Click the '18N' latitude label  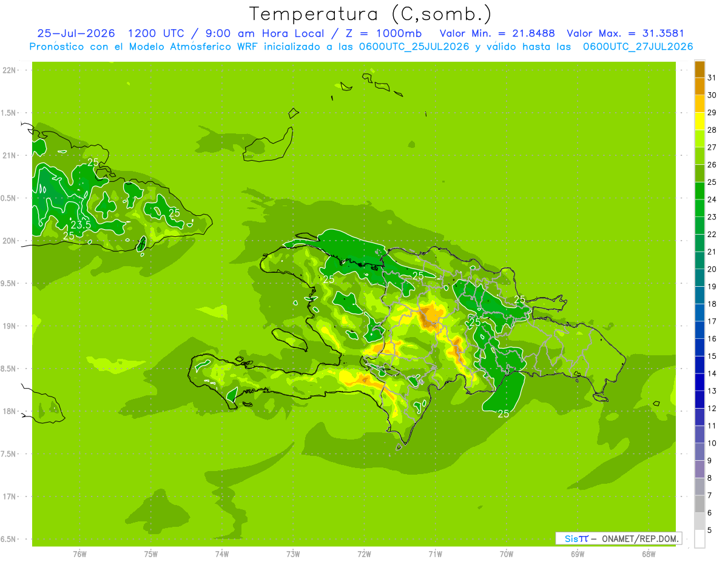(x=9, y=412)
